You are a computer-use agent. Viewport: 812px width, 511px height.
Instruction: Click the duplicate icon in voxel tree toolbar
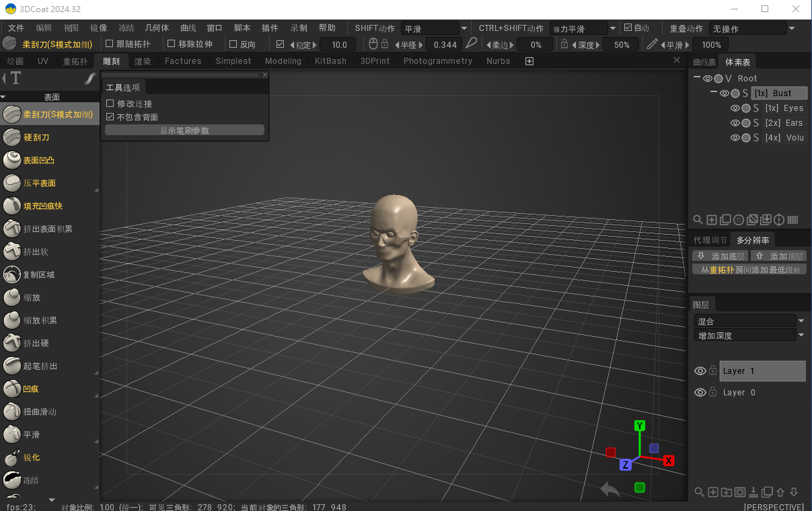pos(725,220)
